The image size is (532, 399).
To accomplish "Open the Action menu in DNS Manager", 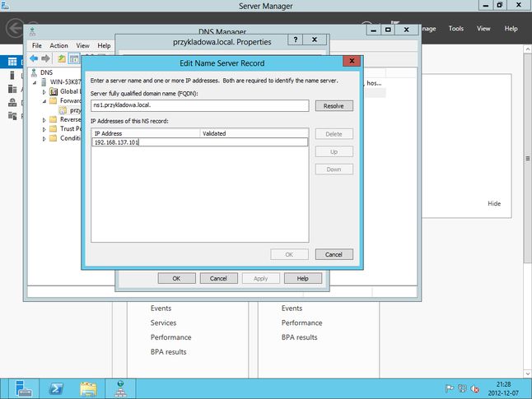I will pyautogui.click(x=58, y=45).
